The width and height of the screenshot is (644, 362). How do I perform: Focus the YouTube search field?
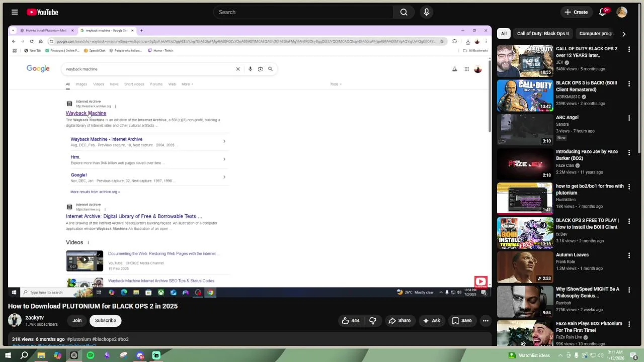click(303, 12)
